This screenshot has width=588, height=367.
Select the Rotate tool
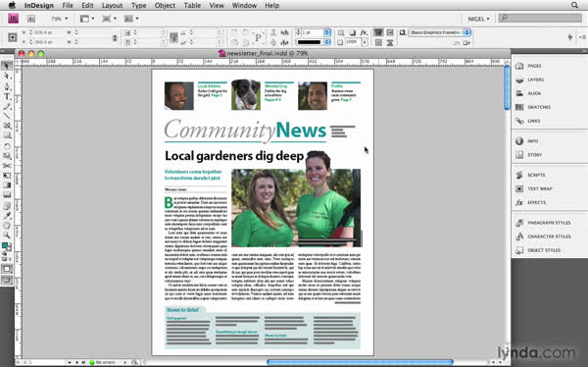(x=7, y=146)
